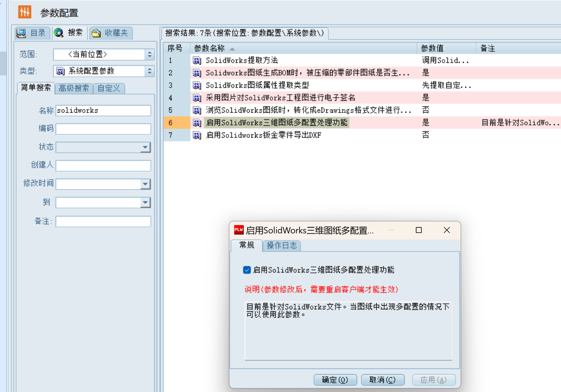Screen dimensions: 561x392
Task: Click the 收藏夹 tab folder icon
Action: pos(96,33)
